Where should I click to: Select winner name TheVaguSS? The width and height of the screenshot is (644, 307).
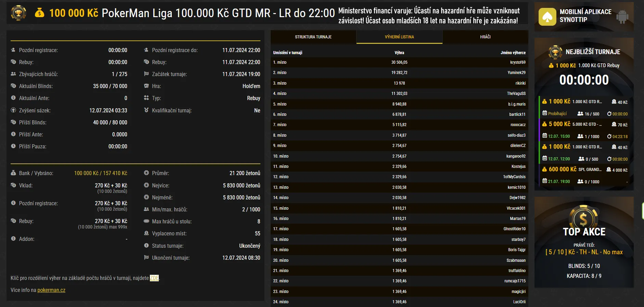pos(516,94)
